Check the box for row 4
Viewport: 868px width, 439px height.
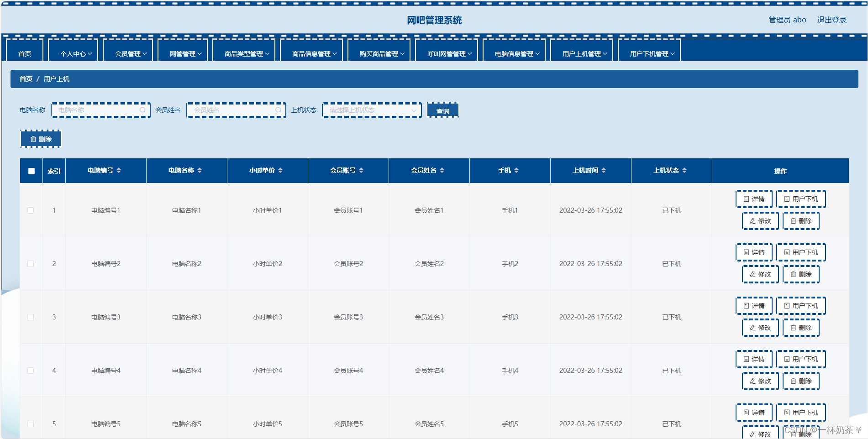31,371
